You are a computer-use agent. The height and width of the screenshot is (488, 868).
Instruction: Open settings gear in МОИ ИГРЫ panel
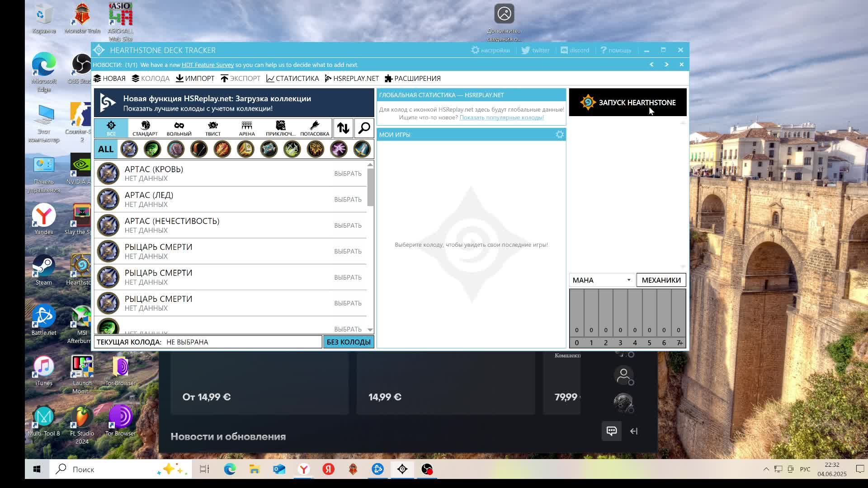[x=560, y=135]
